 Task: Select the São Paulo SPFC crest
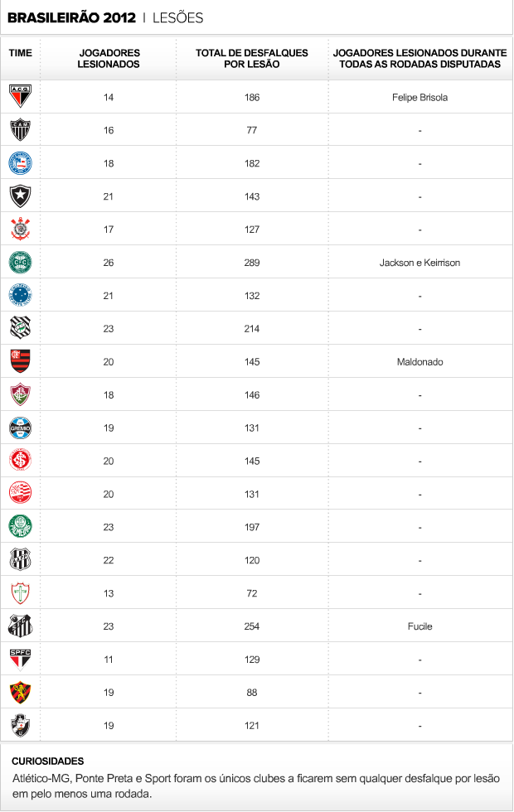(20, 659)
